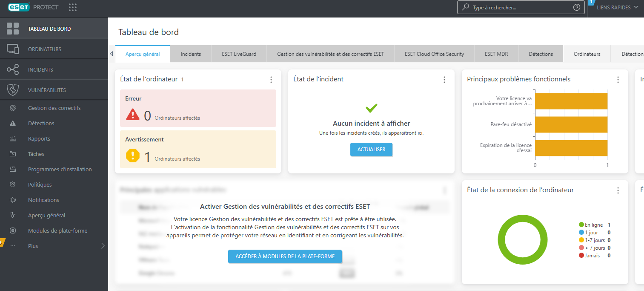This screenshot has width=644, height=291.
Task: Click the Ordinateurs sidebar icon
Action: coord(13,49)
